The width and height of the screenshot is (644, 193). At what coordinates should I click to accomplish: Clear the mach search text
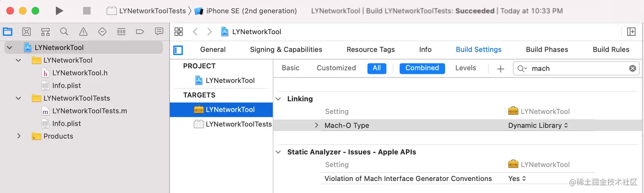tap(632, 68)
